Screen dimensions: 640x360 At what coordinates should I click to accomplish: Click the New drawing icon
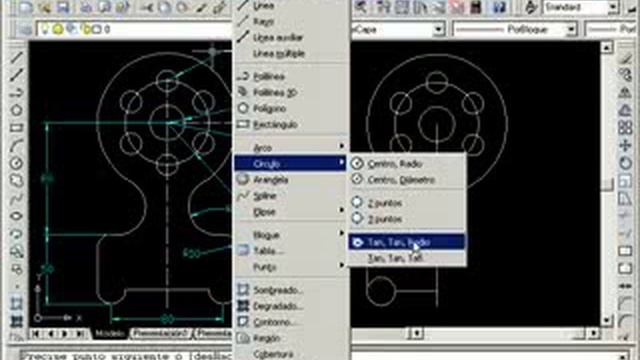click(25, 7)
